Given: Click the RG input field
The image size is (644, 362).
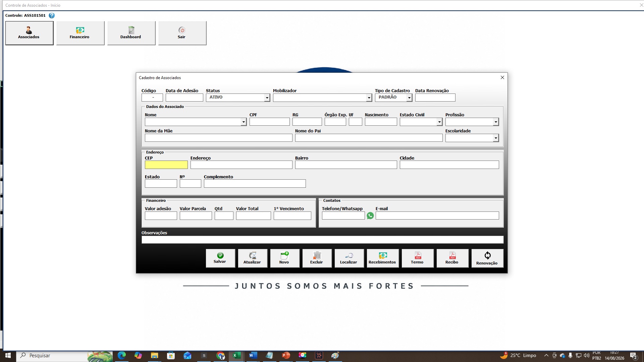Looking at the screenshot, I should click(x=307, y=122).
